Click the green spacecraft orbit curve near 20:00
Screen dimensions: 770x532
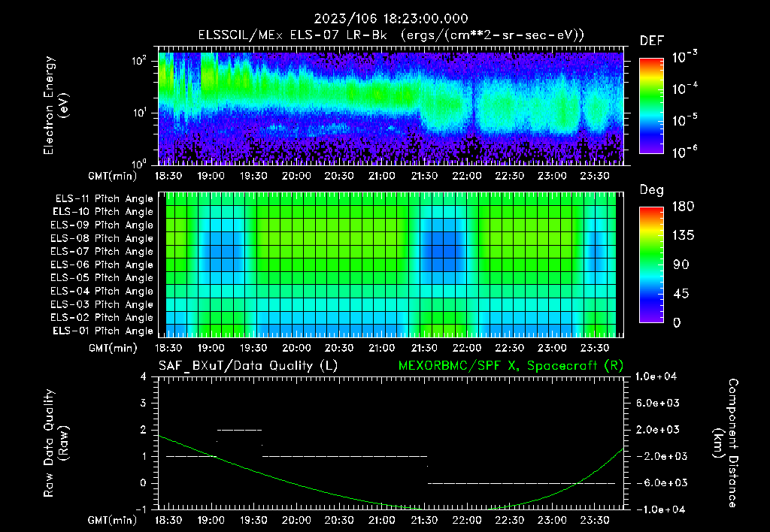coord(296,484)
